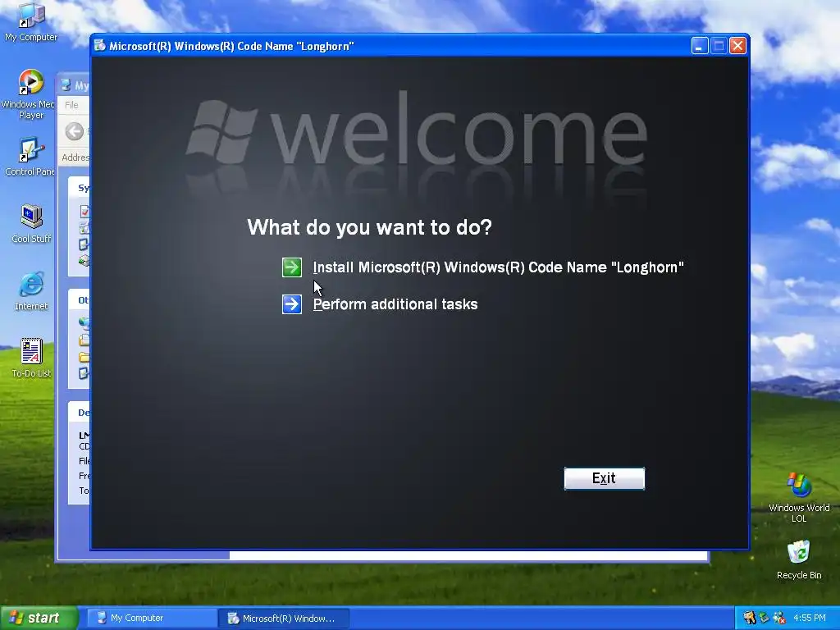Viewport: 840px width, 630px height.
Task: Click the blue Perform additional tasks arrow icon
Action: coord(292,304)
